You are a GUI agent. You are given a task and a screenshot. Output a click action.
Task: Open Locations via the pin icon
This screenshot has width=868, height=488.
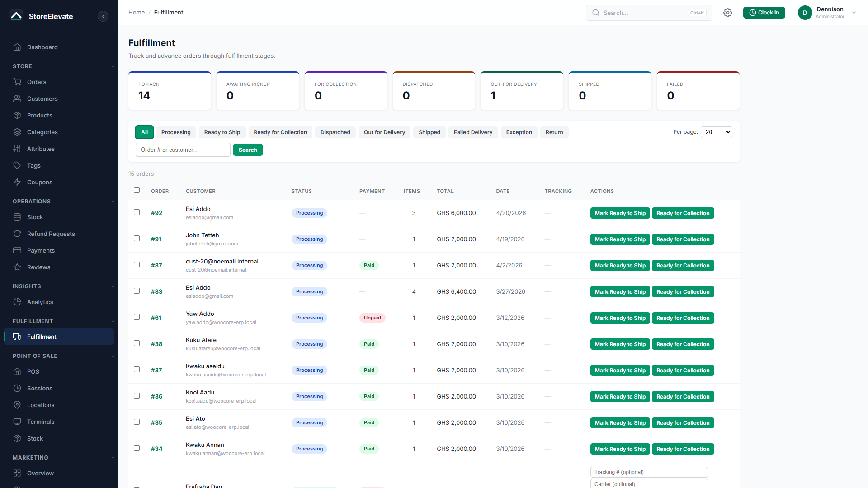[17, 405]
